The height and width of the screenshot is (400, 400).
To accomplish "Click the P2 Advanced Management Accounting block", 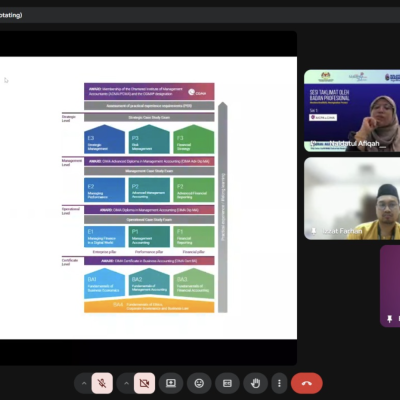I will coord(149,190).
